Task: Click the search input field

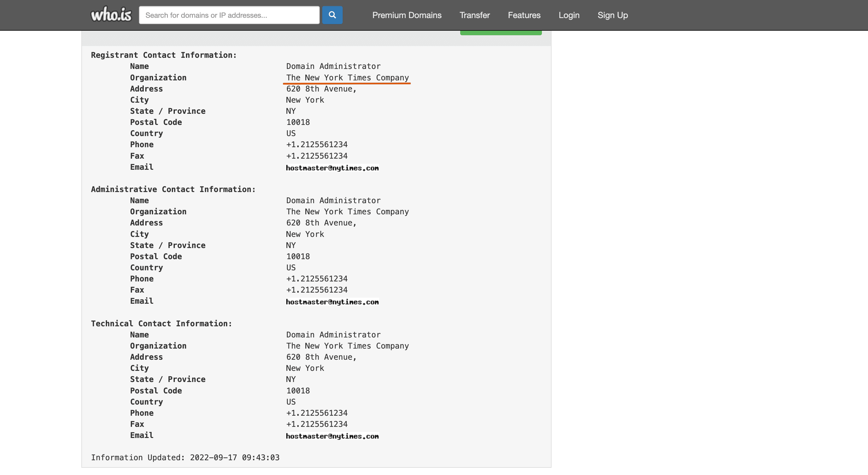Action: coord(229,15)
